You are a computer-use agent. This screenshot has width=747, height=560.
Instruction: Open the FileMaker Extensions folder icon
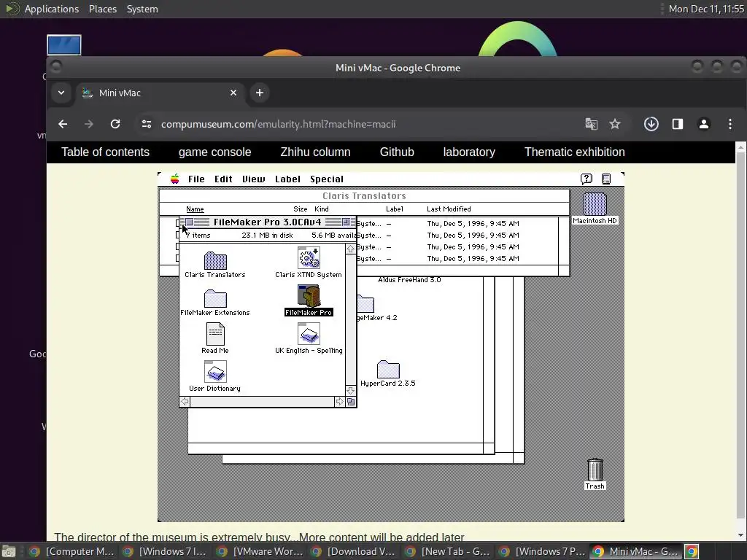point(215,298)
